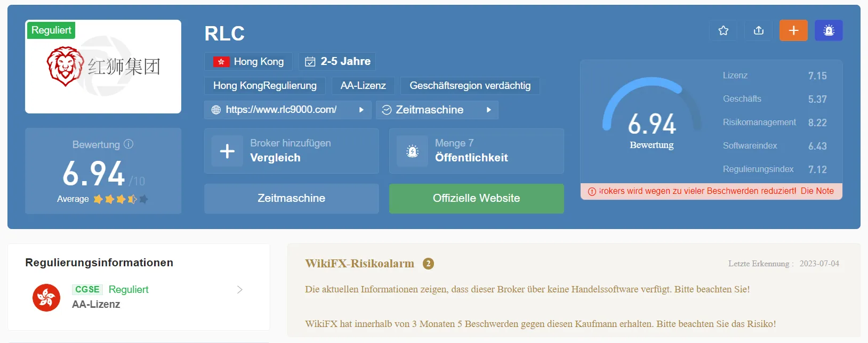The height and width of the screenshot is (343, 868).
Task: Click Broker hinzufügen Vergleich card
Action: pyautogui.click(x=292, y=151)
